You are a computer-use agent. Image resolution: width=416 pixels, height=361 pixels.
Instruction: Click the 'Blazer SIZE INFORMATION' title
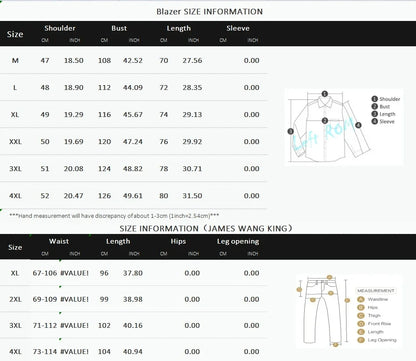[x=209, y=12]
